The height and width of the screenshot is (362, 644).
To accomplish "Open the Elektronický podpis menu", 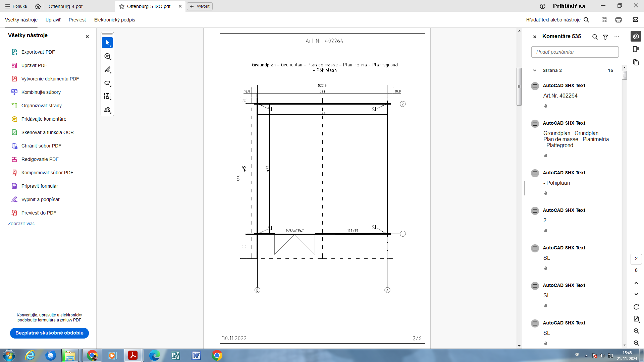I will [x=114, y=20].
